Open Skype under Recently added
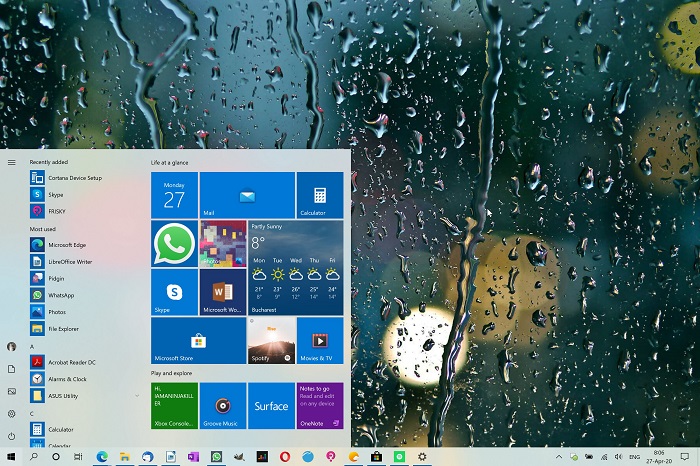Screen dimensions: 700x466 [x=85, y=195]
